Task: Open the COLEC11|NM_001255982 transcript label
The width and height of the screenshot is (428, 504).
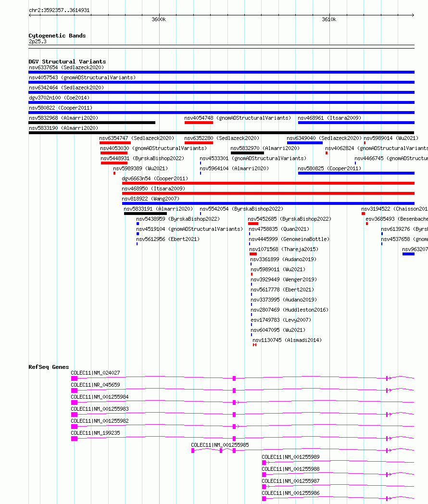Action: tap(100, 421)
